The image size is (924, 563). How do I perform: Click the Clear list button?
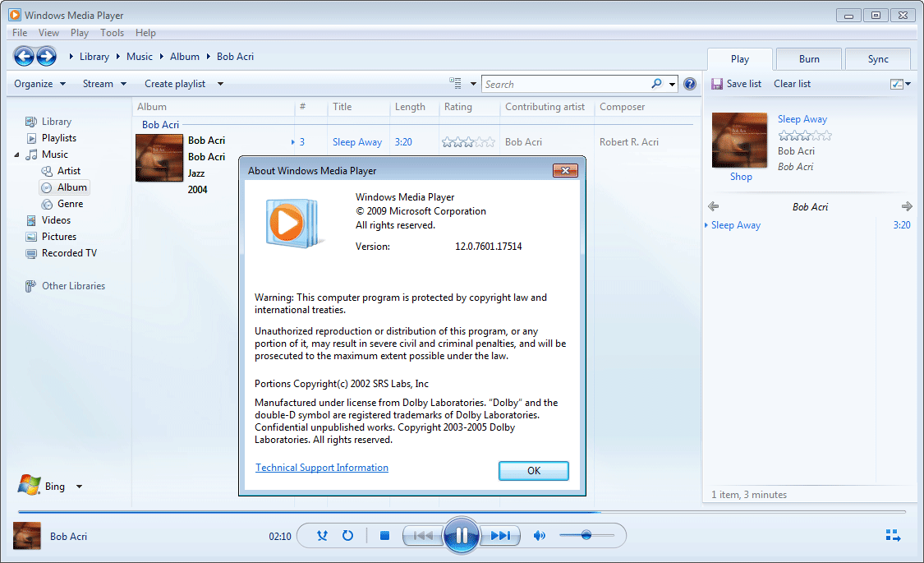tap(792, 84)
